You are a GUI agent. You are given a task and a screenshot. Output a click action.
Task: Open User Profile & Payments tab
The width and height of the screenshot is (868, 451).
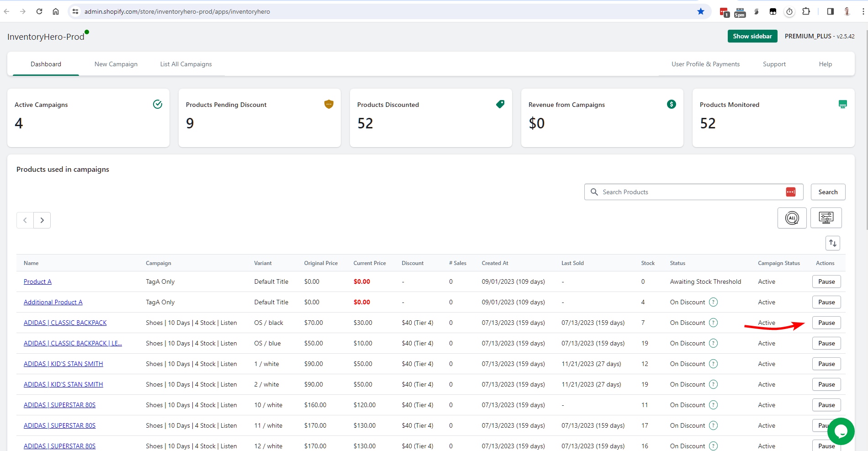(x=705, y=64)
